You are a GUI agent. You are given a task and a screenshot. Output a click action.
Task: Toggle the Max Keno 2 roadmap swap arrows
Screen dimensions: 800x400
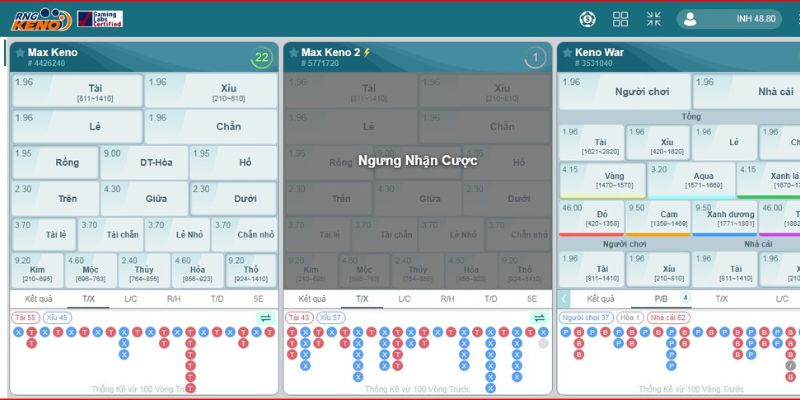click(x=539, y=317)
